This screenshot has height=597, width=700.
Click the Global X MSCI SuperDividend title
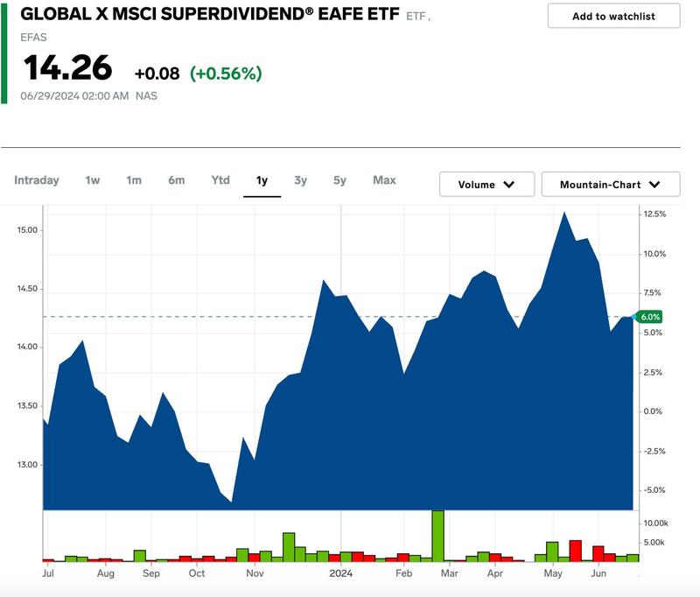(210, 14)
